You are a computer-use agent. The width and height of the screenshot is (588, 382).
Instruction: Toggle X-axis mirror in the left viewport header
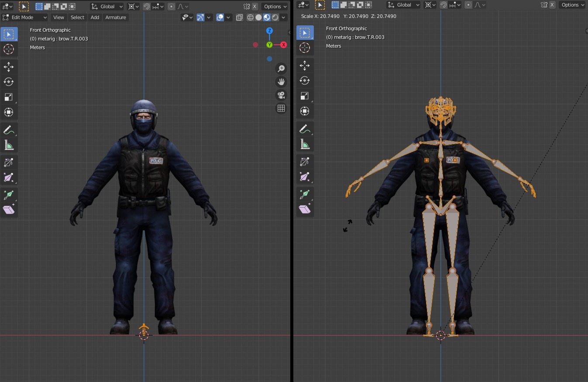[x=254, y=7]
